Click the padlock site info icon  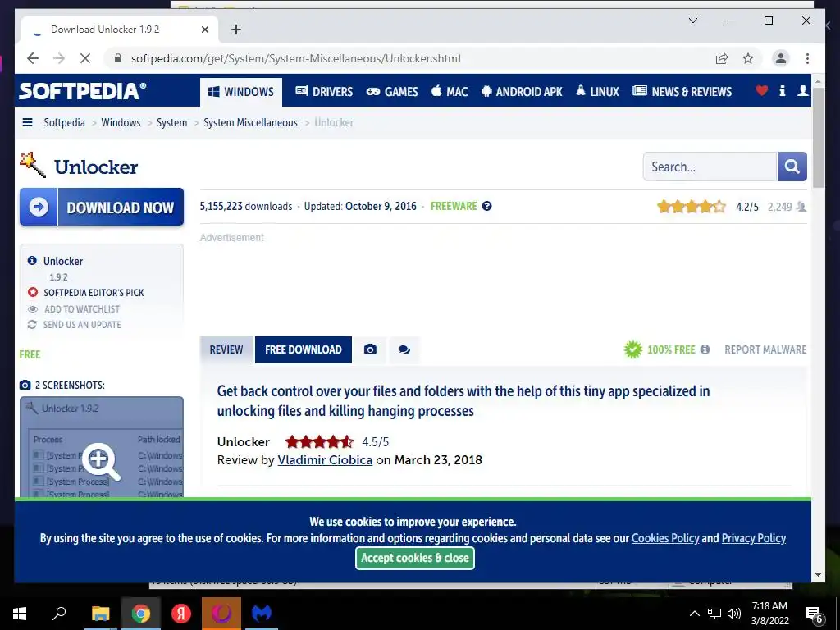point(118,58)
